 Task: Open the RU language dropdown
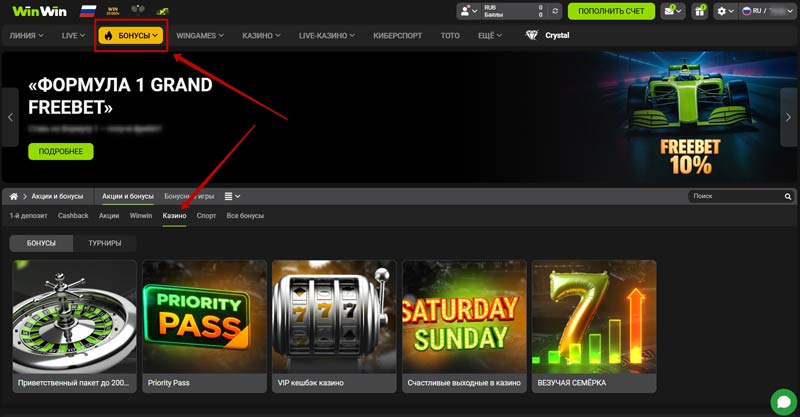pos(768,11)
